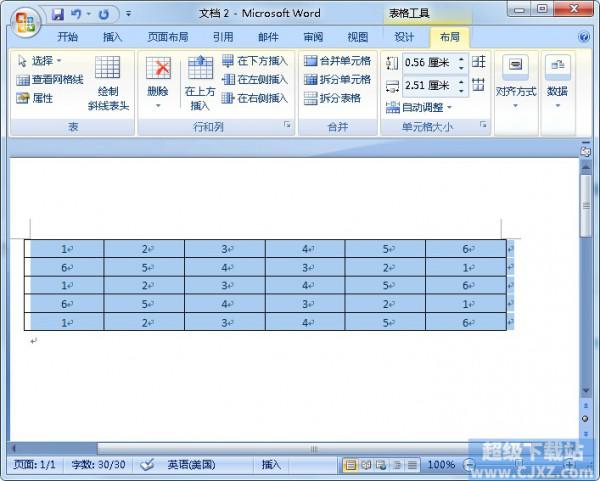Click zoom level 100%
The height and width of the screenshot is (481, 600).
[441, 465]
